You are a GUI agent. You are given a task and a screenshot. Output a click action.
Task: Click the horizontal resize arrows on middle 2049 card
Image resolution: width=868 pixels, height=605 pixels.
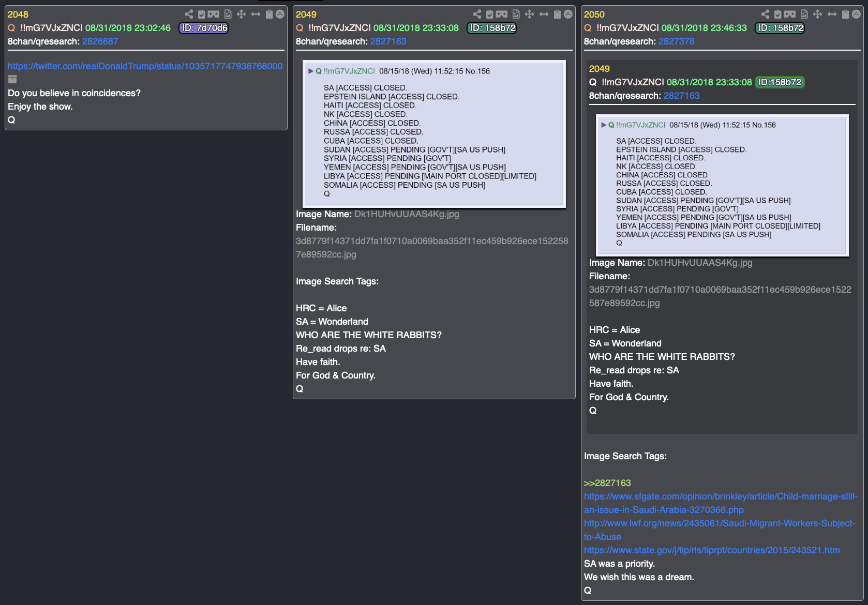coord(544,14)
